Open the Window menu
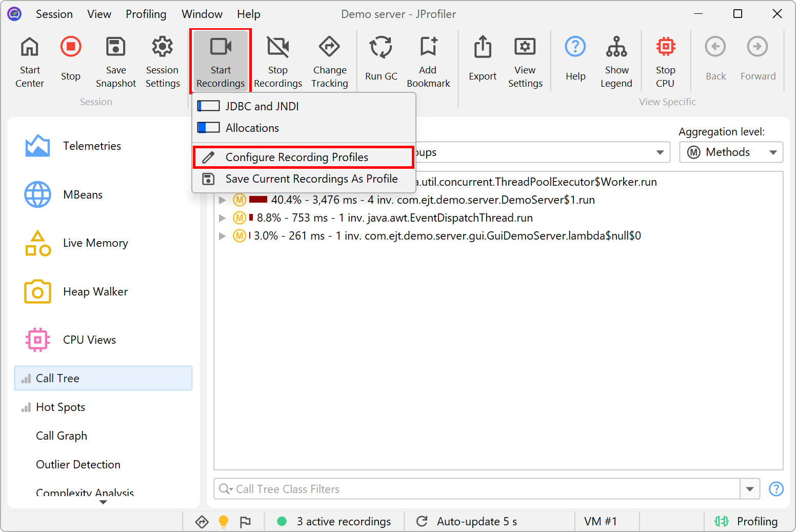Image resolution: width=796 pixels, height=532 pixels. [202, 14]
